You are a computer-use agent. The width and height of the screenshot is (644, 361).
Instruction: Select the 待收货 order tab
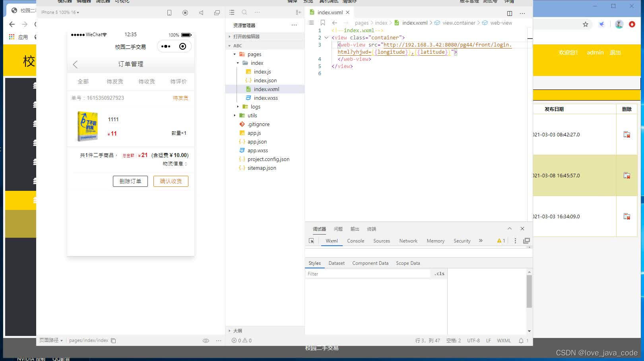click(147, 82)
